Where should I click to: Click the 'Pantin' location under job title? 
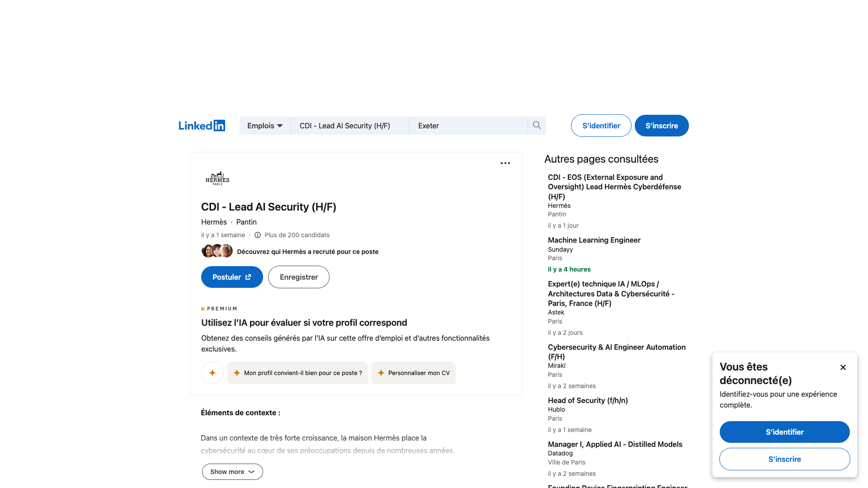coord(246,222)
